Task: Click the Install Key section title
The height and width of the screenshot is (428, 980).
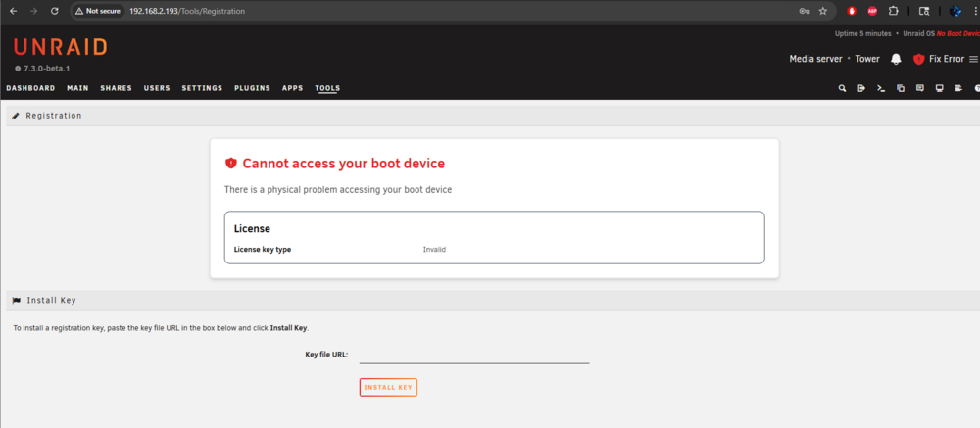Action: coord(51,301)
